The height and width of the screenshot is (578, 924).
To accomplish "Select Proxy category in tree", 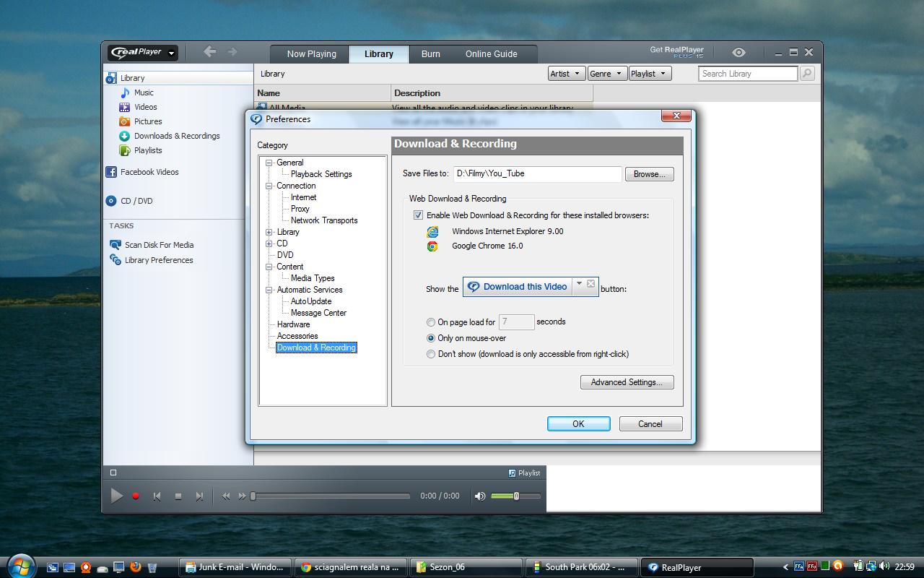I will click(300, 209).
